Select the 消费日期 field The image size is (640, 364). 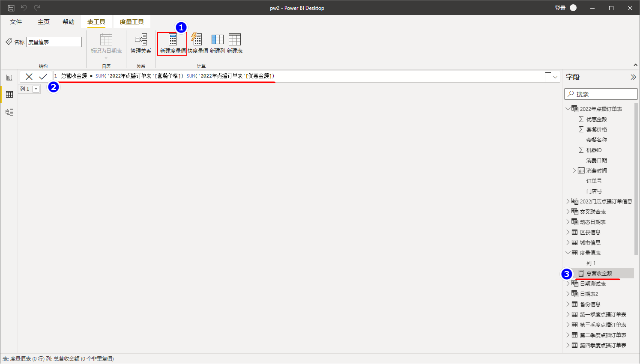tap(596, 160)
